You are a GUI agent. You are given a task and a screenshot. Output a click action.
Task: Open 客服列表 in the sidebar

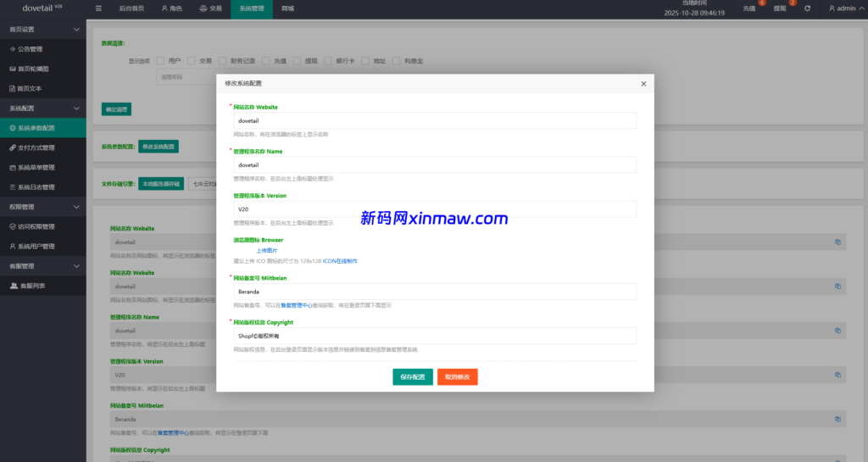(43, 286)
